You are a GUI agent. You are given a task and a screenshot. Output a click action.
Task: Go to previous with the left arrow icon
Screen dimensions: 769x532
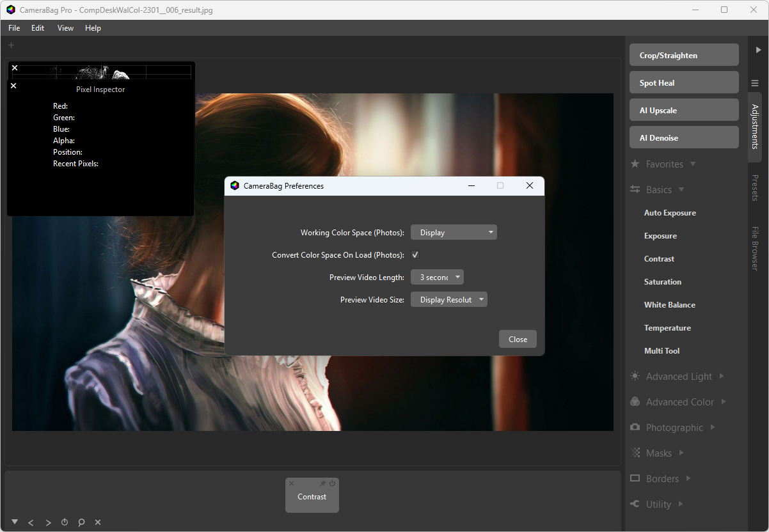pos(31,522)
